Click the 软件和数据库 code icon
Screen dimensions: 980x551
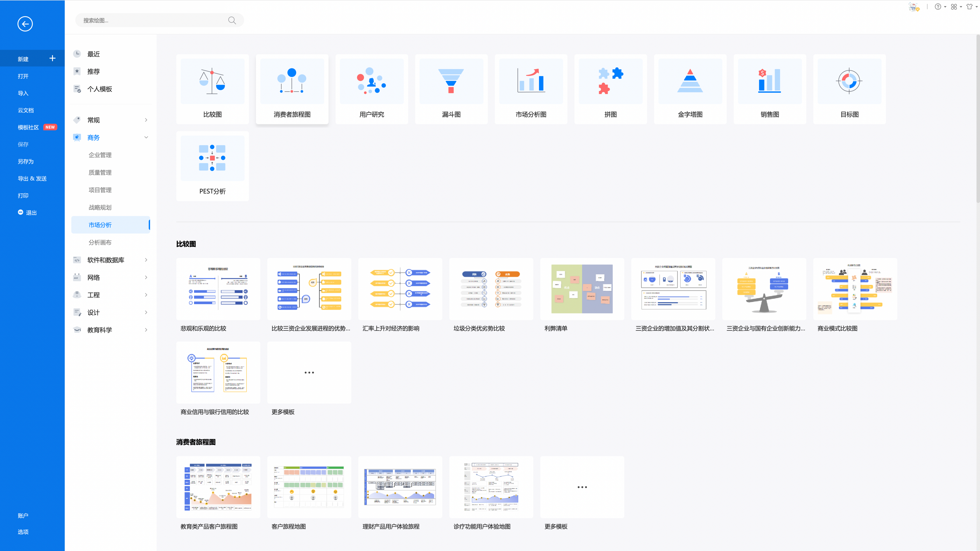click(x=77, y=260)
